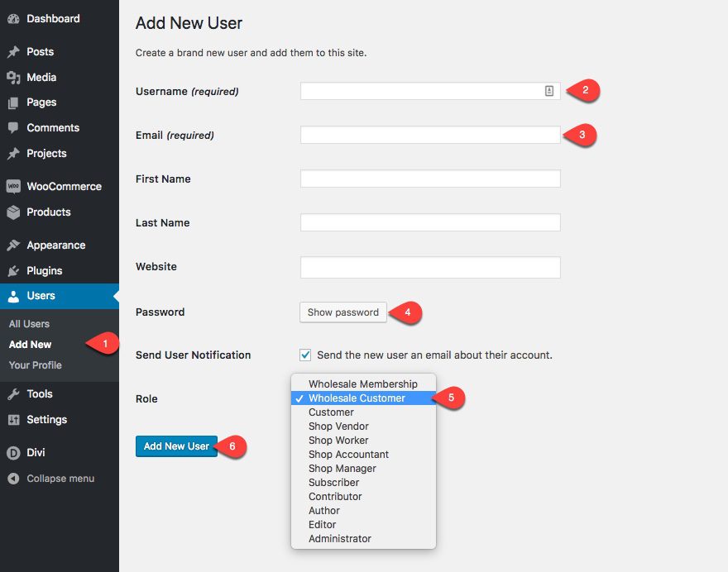Focus the First Name text field

point(430,179)
